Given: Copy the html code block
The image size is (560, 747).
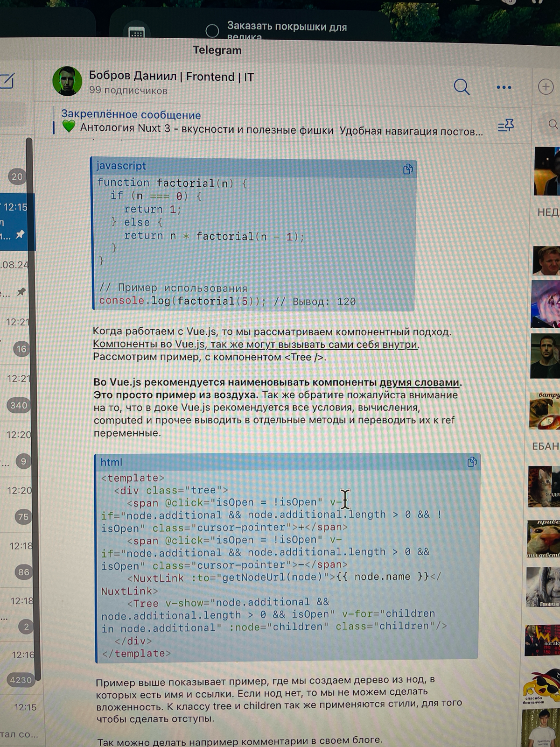Looking at the screenshot, I should [472, 462].
